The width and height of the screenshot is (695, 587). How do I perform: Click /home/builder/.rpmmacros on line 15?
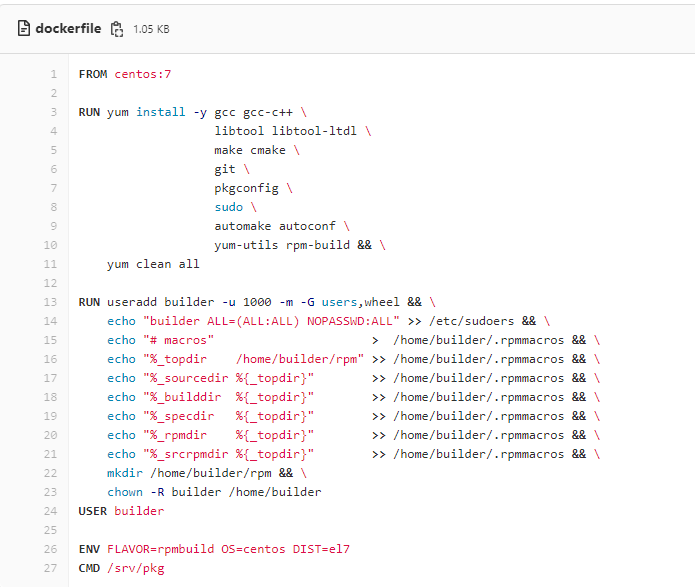(479, 340)
